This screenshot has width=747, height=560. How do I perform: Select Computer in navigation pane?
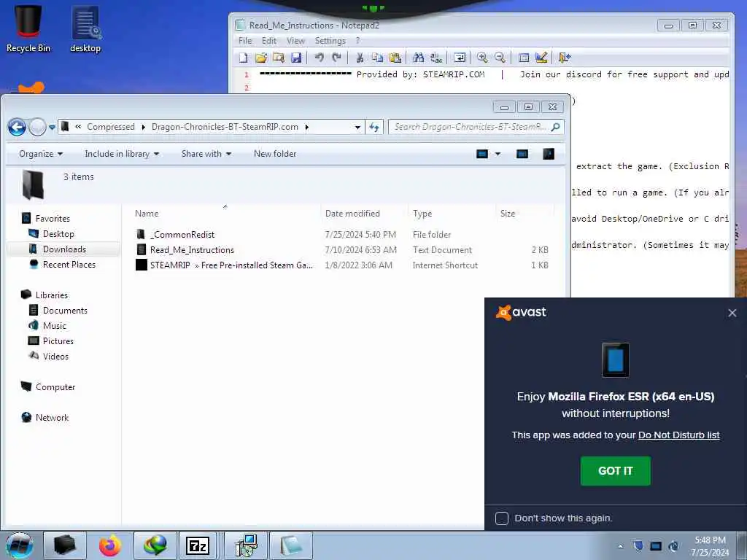click(x=55, y=387)
